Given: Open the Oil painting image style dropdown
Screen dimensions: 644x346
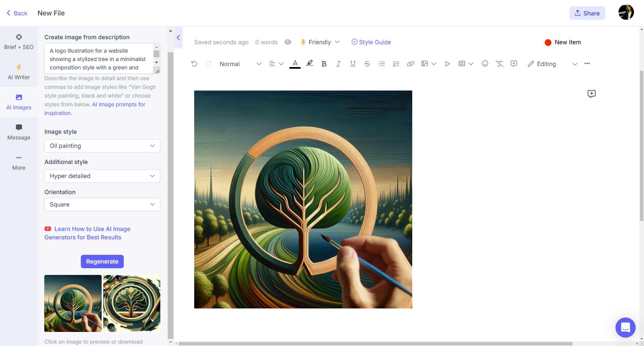Looking at the screenshot, I should [102, 146].
